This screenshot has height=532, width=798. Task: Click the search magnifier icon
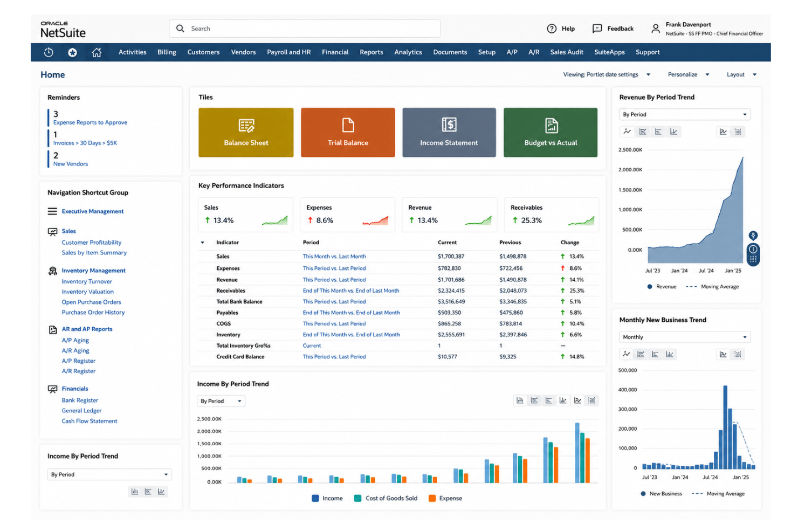coord(180,29)
